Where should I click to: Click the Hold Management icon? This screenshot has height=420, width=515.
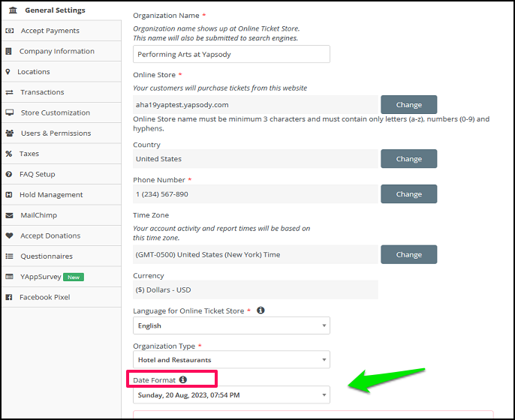pos(9,195)
